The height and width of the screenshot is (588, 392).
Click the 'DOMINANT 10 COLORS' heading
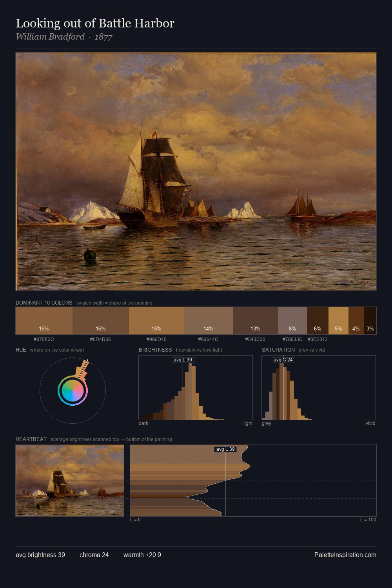point(44,303)
